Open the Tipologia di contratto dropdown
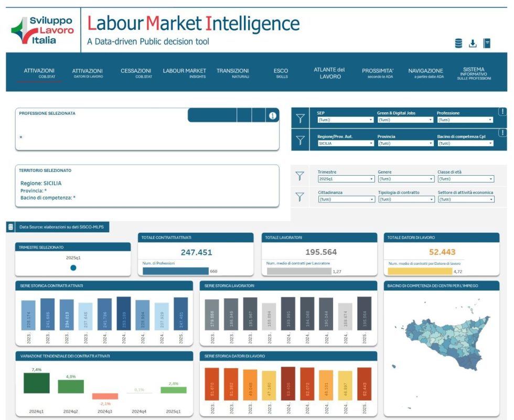 [x=405, y=199]
